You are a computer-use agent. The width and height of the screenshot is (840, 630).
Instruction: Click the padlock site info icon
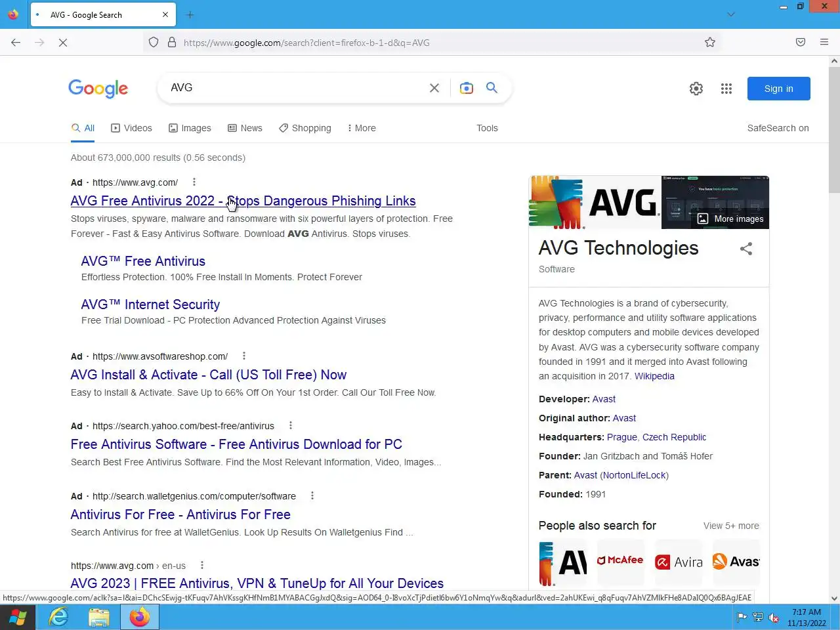(x=172, y=42)
